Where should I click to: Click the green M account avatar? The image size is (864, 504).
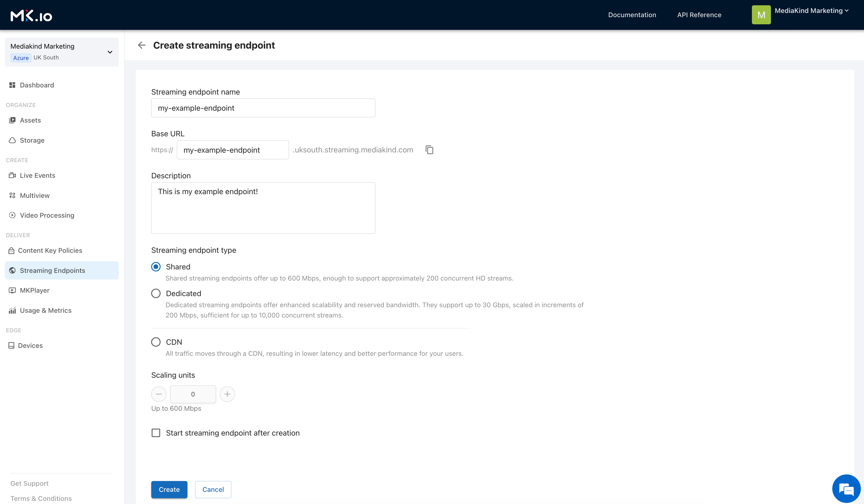pyautogui.click(x=761, y=15)
